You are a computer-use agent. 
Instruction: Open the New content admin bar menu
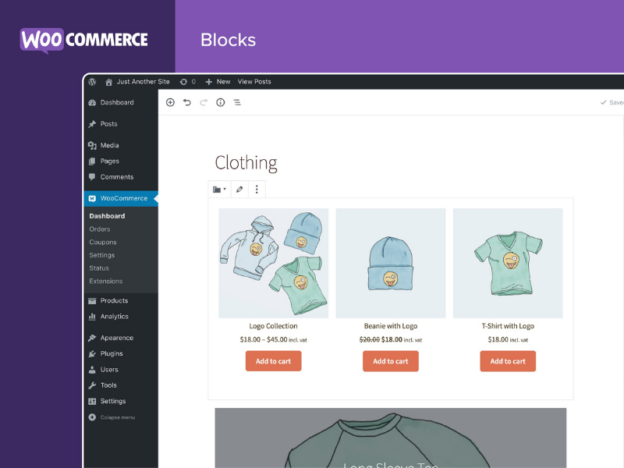click(x=218, y=82)
